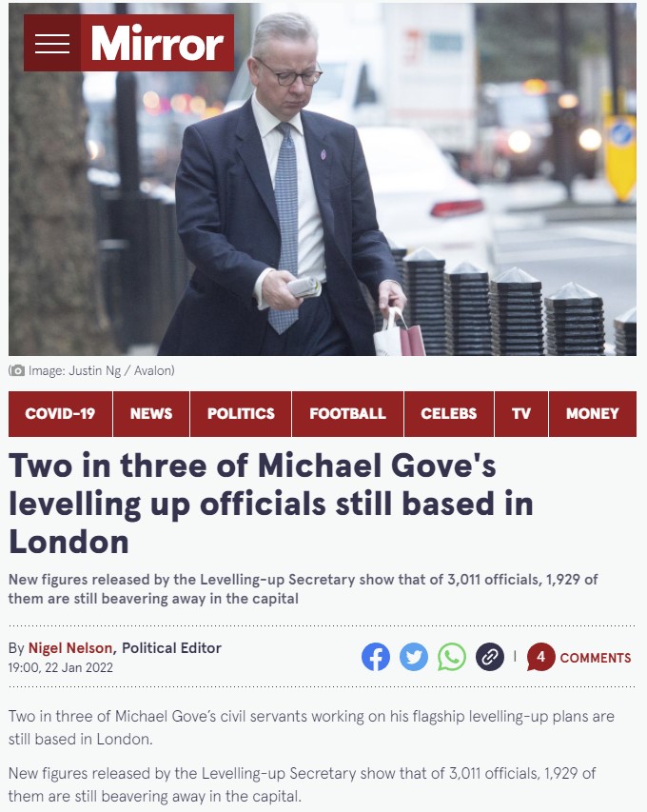
Task: Click the COMMENTS link
Action: [596, 658]
